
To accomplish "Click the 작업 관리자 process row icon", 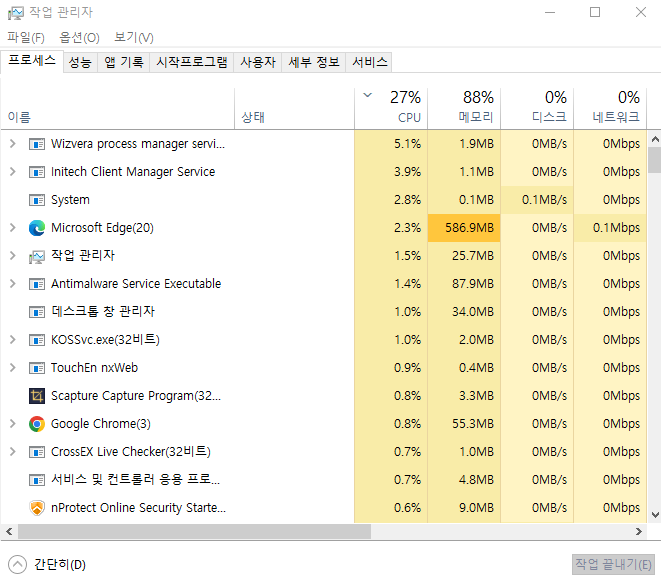I will (37, 256).
